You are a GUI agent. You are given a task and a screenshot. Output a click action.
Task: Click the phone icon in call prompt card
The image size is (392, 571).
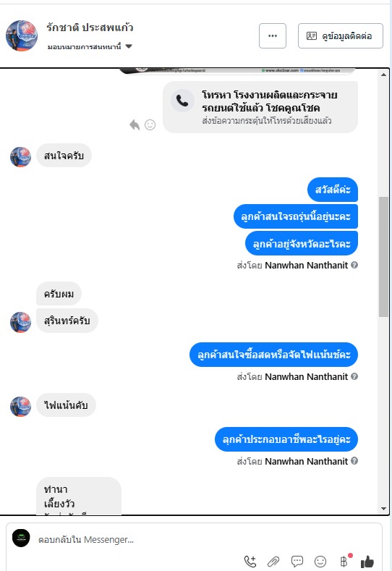click(x=182, y=101)
